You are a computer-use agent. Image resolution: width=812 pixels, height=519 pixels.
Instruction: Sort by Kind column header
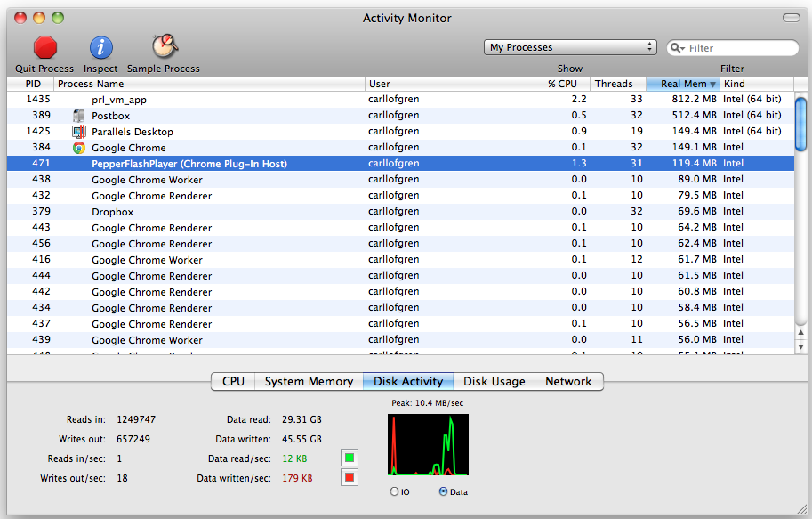click(757, 84)
